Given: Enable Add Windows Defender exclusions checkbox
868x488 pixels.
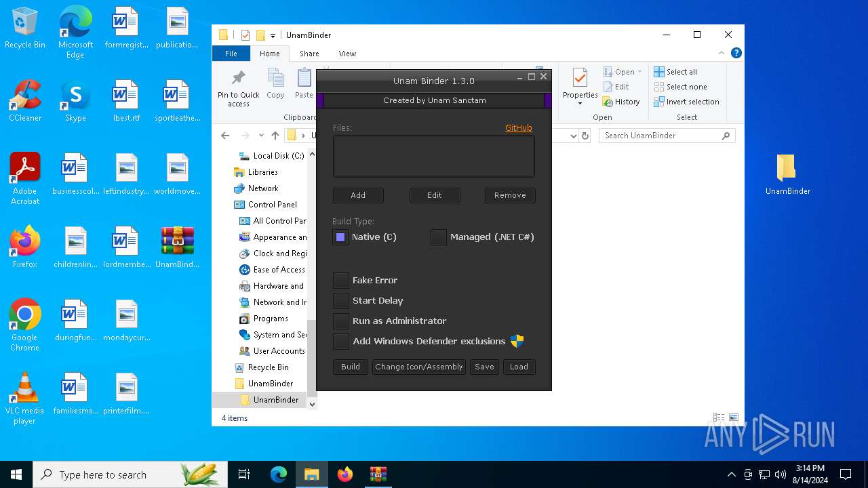Looking at the screenshot, I should pos(341,341).
